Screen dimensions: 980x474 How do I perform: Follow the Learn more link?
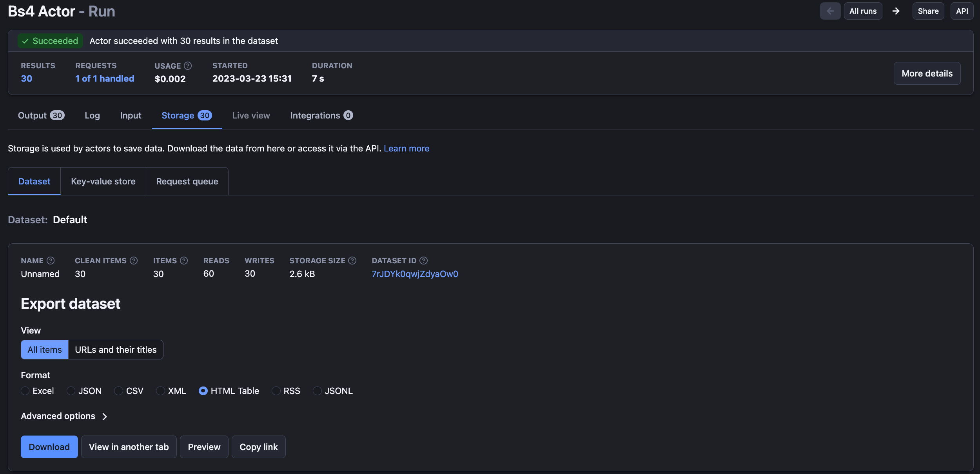407,148
